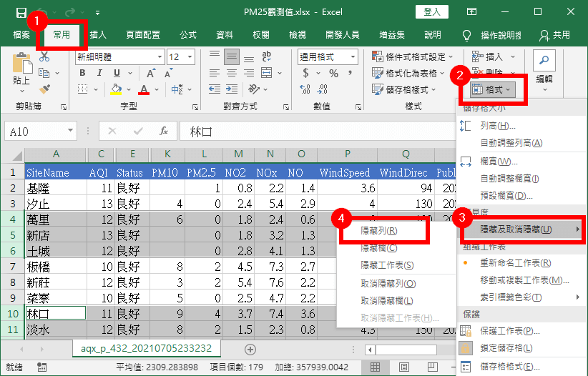
Task: Click decrease decimal icon
Action: [323, 89]
